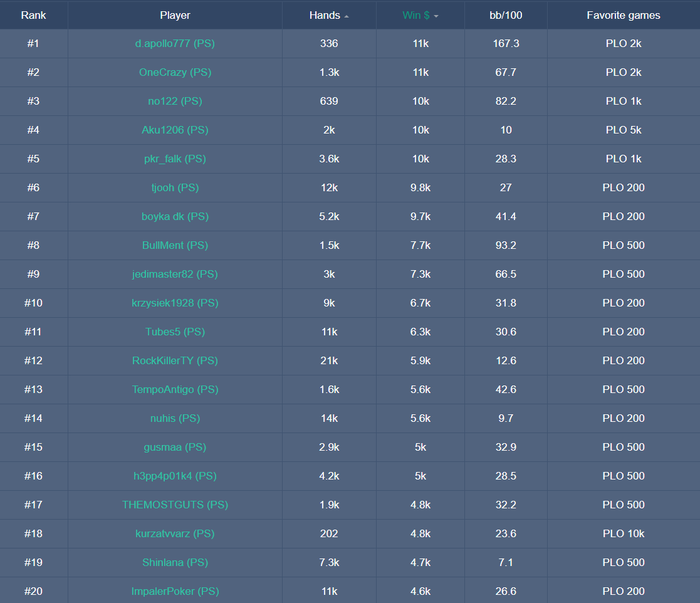Open player no122 (PS) profile

pyautogui.click(x=175, y=101)
